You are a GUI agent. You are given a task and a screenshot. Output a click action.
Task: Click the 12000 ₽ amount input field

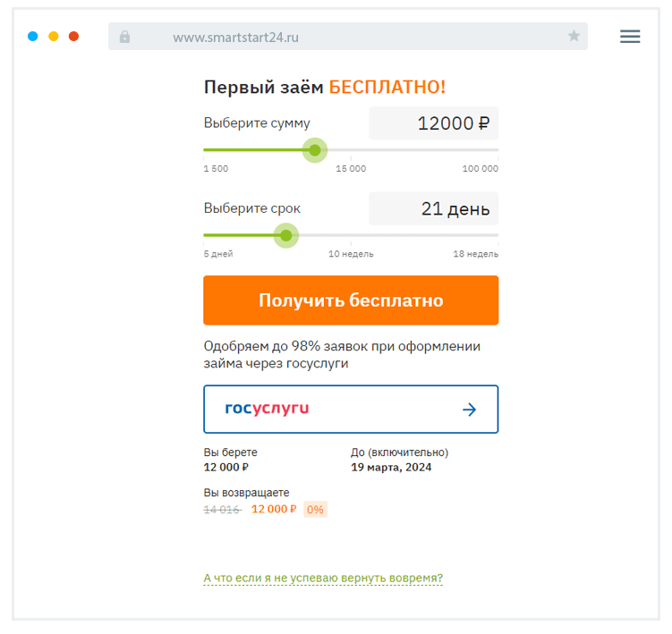point(434,123)
